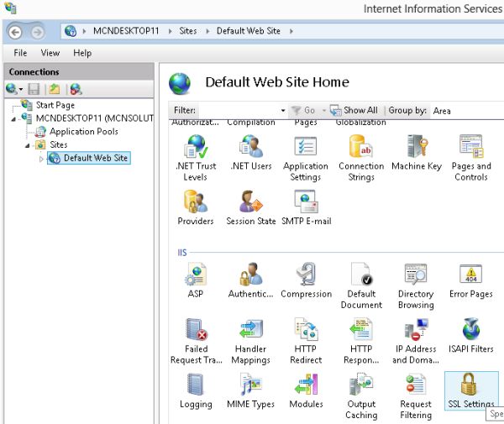Click the Back navigation button
The width and height of the screenshot is (504, 424).
pyautogui.click(x=15, y=33)
